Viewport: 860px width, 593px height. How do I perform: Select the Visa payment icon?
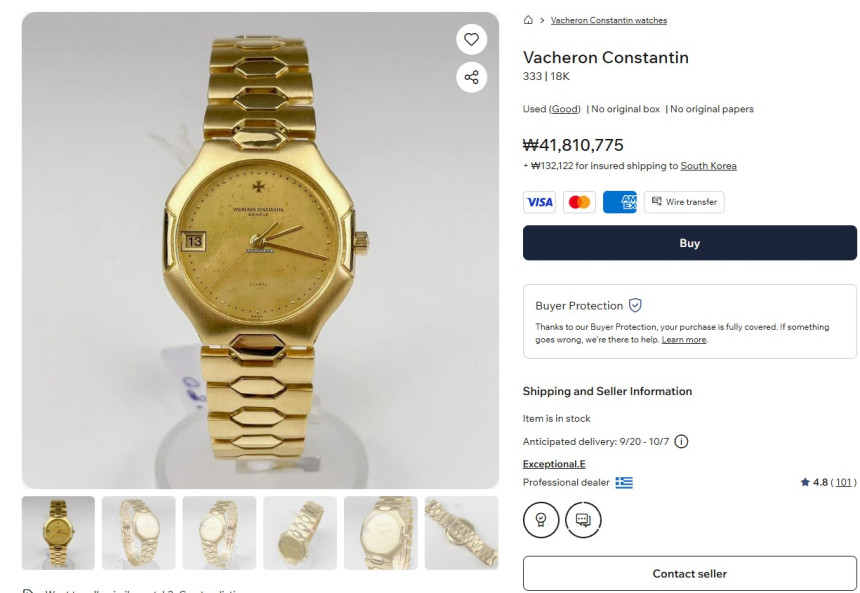pyautogui.click(x=539, y=202)
